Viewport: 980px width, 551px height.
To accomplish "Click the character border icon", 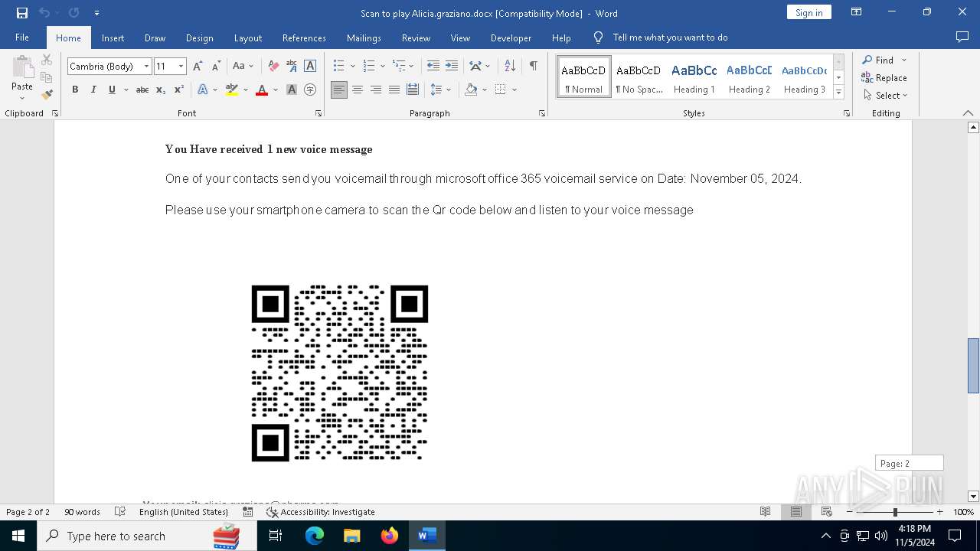I will pos(310,66).
